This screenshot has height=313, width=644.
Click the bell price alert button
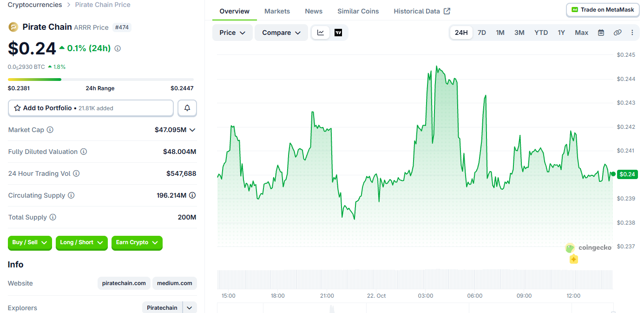(187, 108)
